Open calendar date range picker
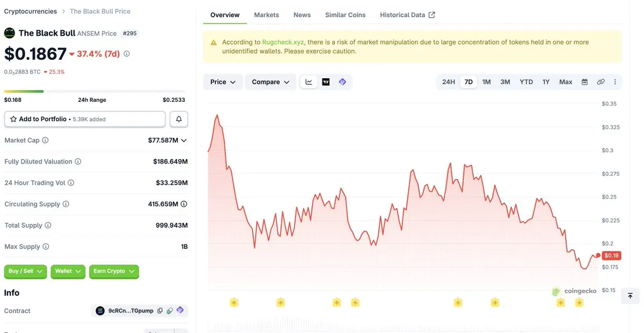The image size is (644, 333). [585, 82]
